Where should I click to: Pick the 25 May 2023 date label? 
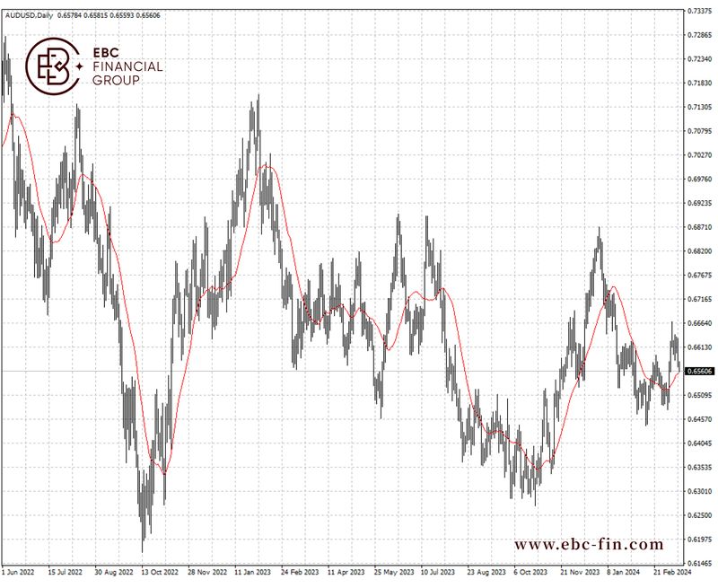click(394, 571)
